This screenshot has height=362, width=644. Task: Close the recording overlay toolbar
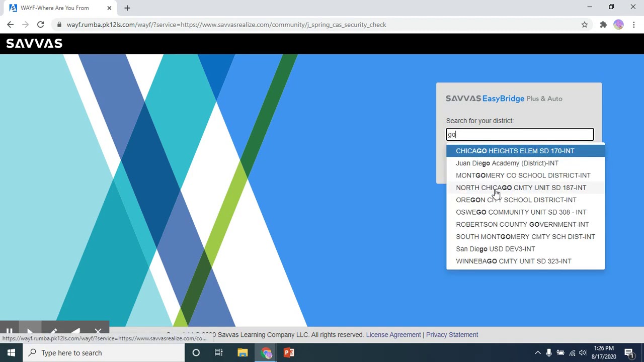tap(98, 331)
